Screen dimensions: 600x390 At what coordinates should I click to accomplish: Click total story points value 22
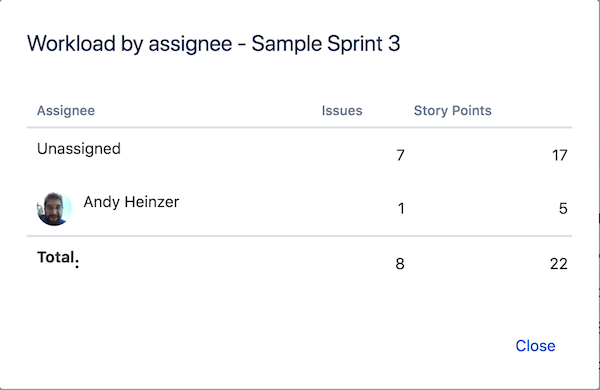point(559,264)
